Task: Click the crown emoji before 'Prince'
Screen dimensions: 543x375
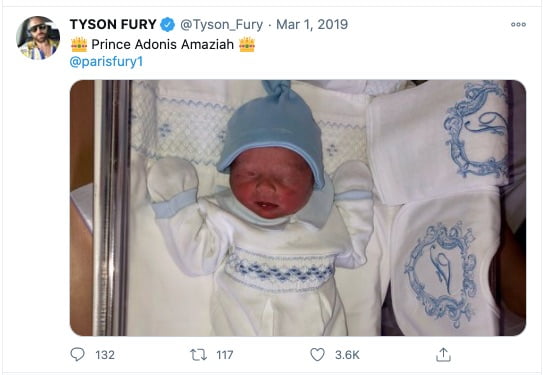Action: coord(79,45)
